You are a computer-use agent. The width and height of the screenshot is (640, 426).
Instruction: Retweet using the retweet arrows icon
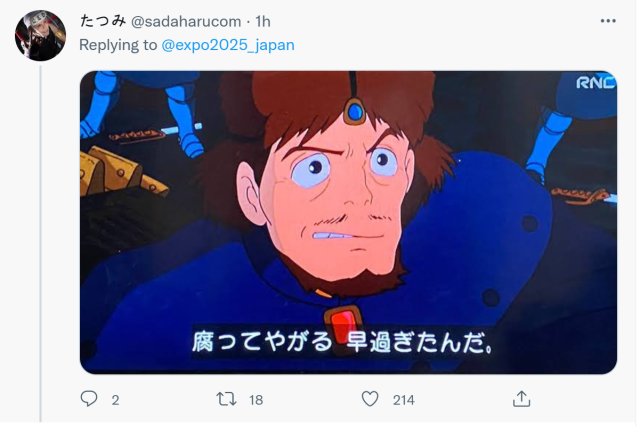(x=226, y=399)
